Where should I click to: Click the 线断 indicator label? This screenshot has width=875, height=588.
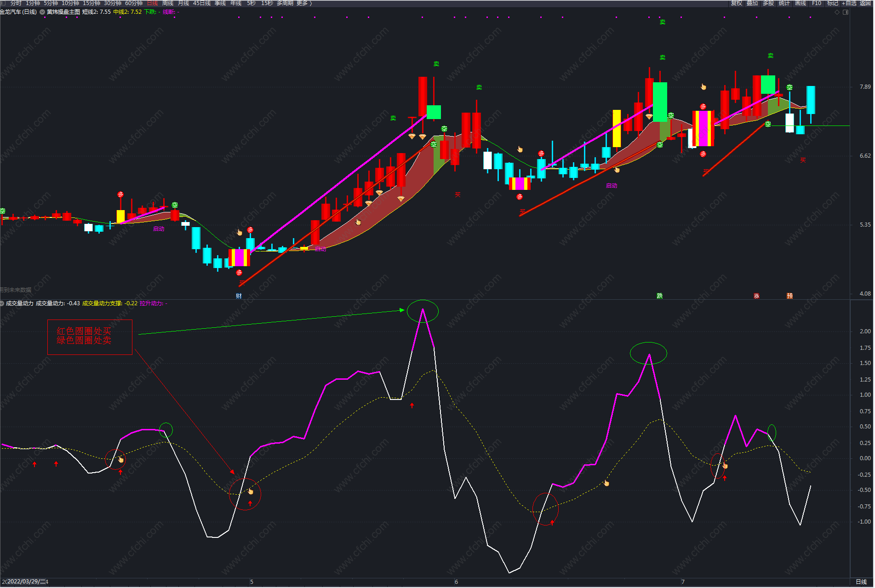click(x=171, y=12)
